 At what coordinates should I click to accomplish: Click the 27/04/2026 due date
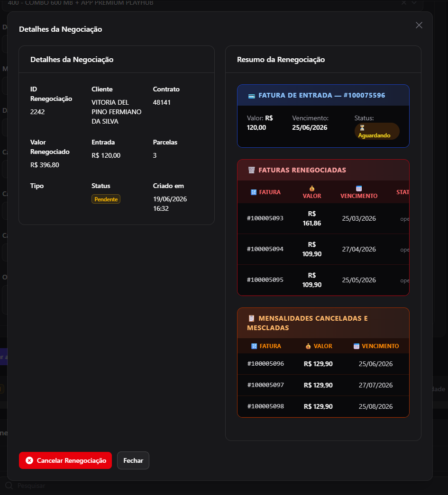coord(359,249)
